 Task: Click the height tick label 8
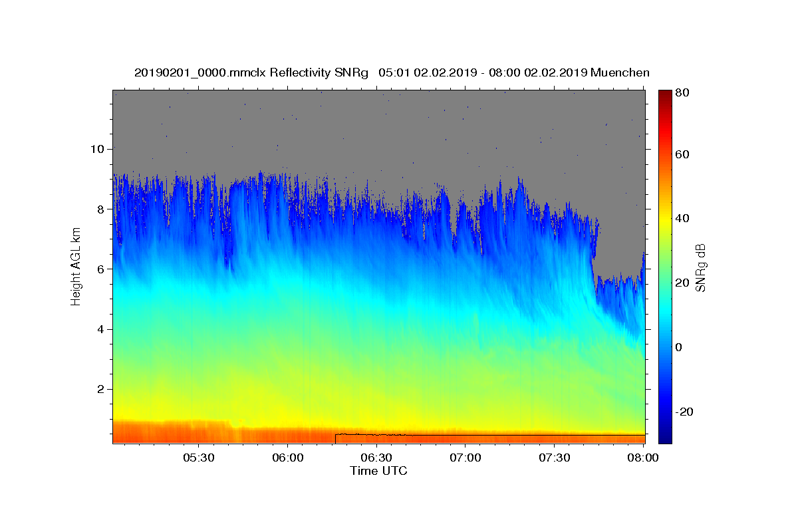pos(102,209)
